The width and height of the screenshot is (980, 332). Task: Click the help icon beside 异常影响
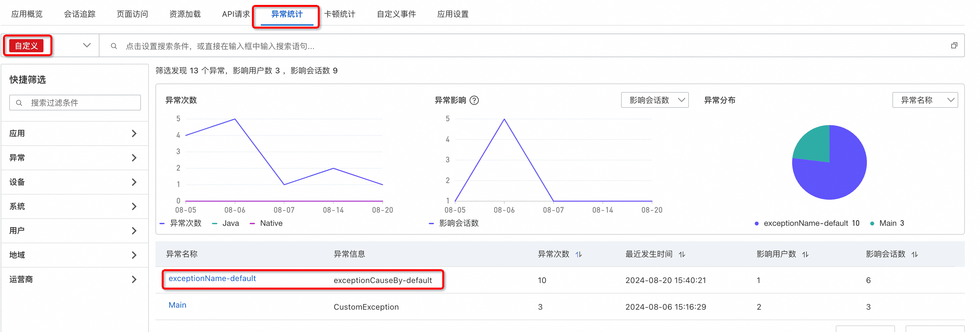point(474,100)
